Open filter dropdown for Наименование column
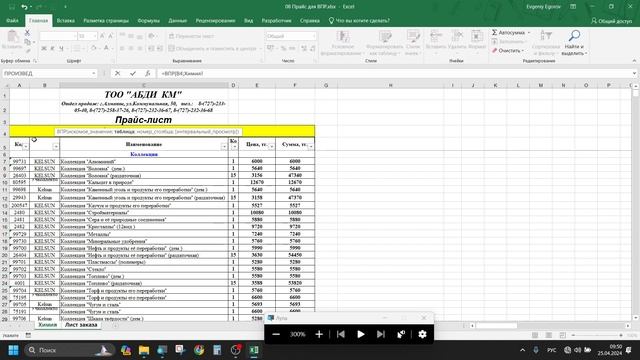The width and height of the screenshot is (640, 360). tap(224, 147)
